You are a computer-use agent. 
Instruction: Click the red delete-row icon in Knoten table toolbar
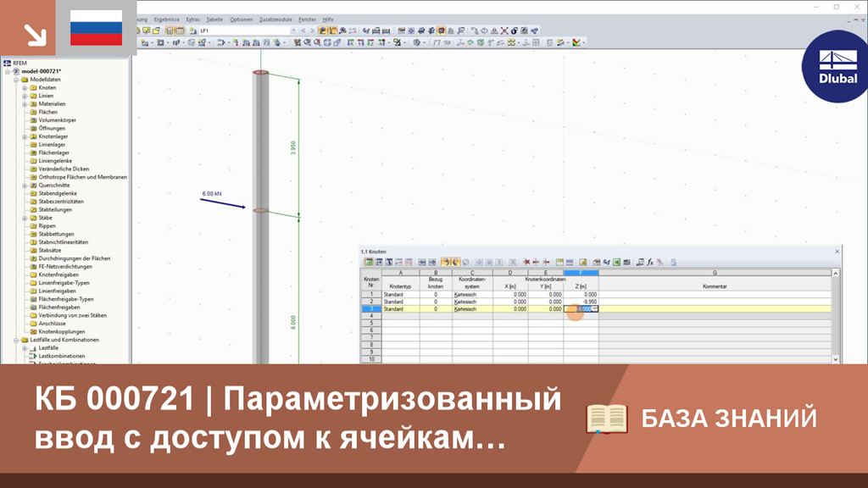click(x=526, y=263)
